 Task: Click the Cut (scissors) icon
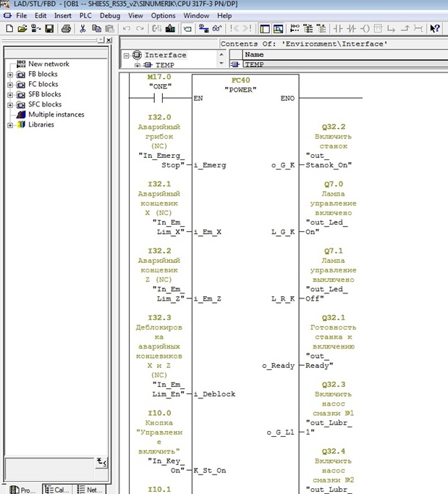(83, 29)
